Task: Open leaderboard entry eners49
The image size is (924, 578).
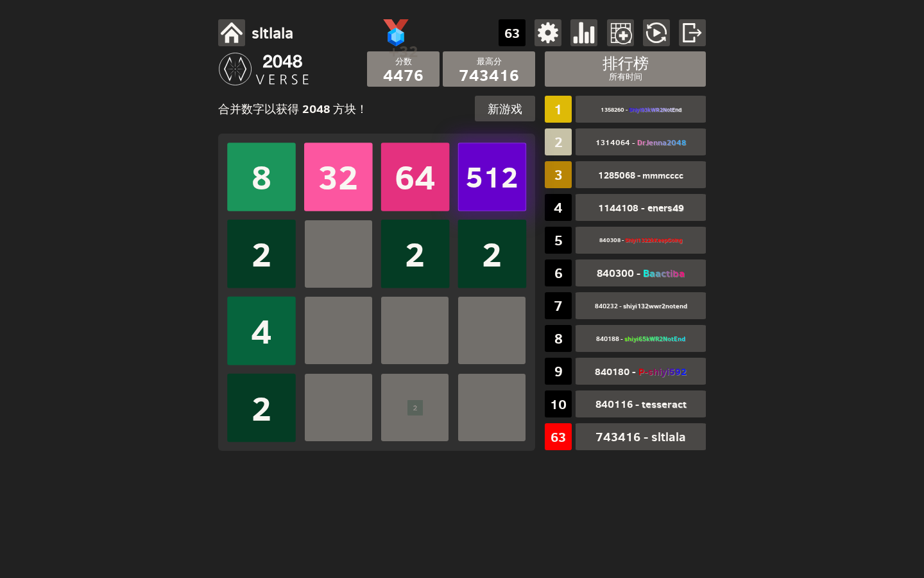Action: pos(640,207)
